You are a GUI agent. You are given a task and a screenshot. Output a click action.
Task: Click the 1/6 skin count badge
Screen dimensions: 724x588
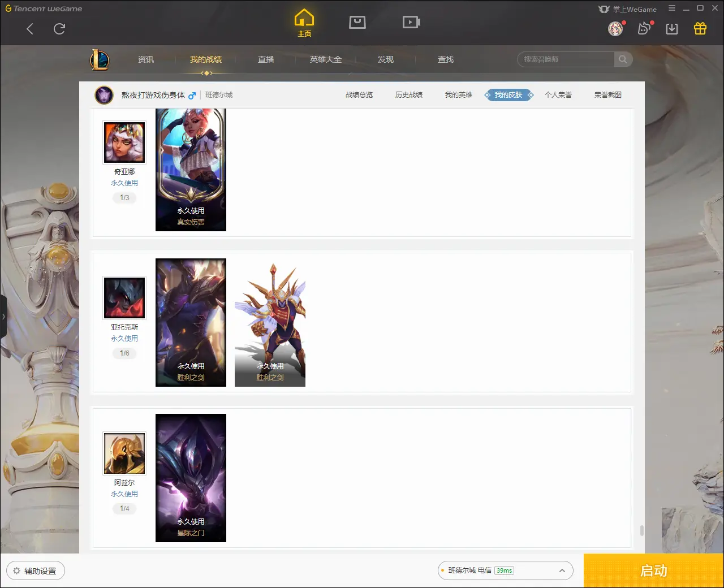124,353
